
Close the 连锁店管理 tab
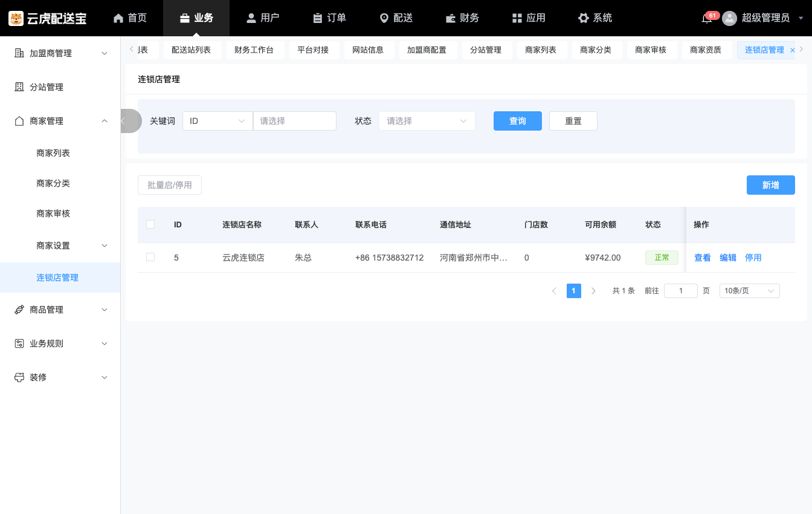pos(793,50)
